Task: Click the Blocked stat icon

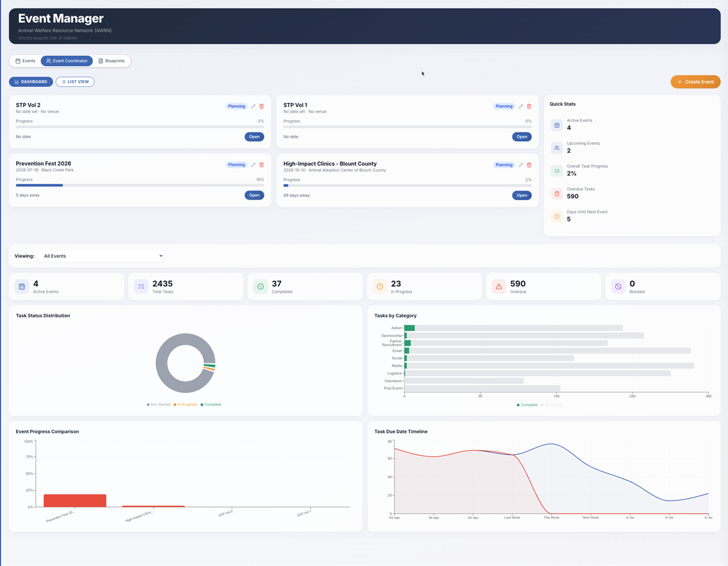Action: tap(618, 286)
